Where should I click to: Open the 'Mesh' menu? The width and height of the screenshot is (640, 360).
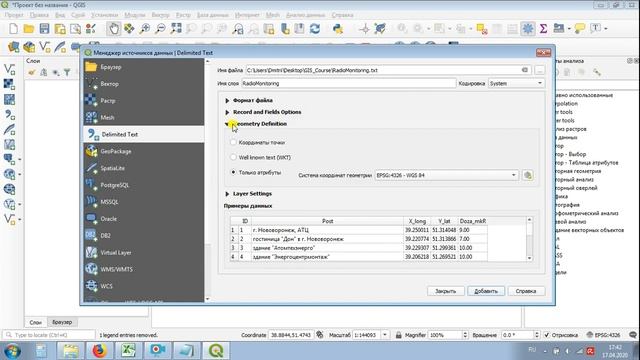pos(273,15)
